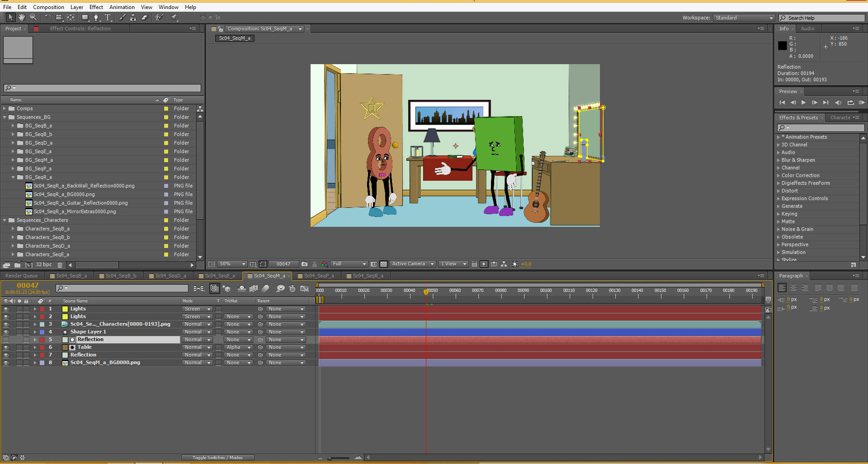
Task: Open the Animation menu
Action: pyautogui.click(x=122, y=7)
